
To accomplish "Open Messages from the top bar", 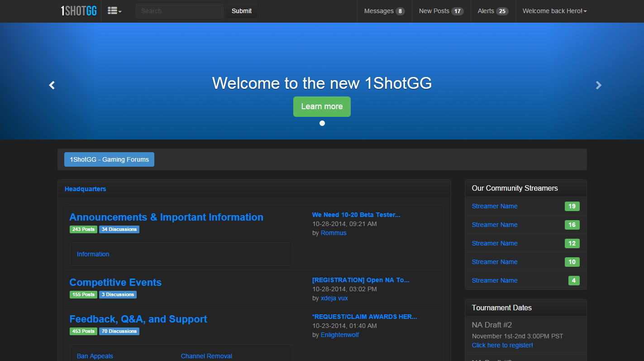I will click(384, 11).
